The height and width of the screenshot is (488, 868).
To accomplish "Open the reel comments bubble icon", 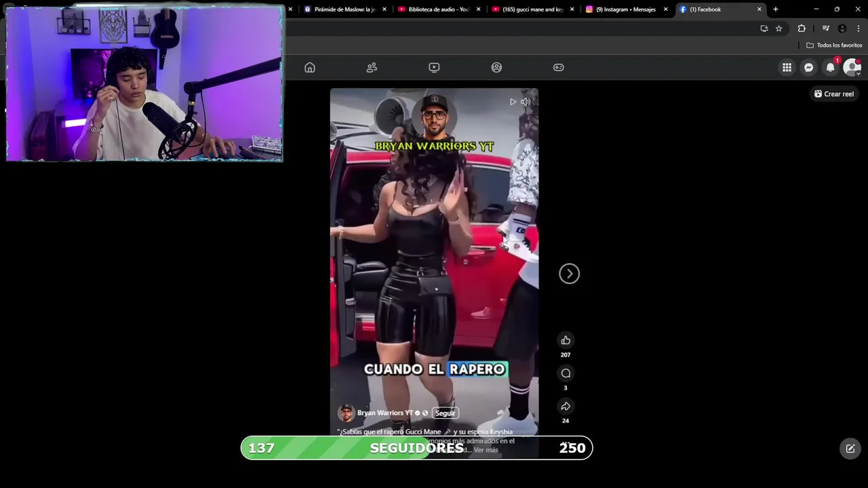I will point(566,373).
